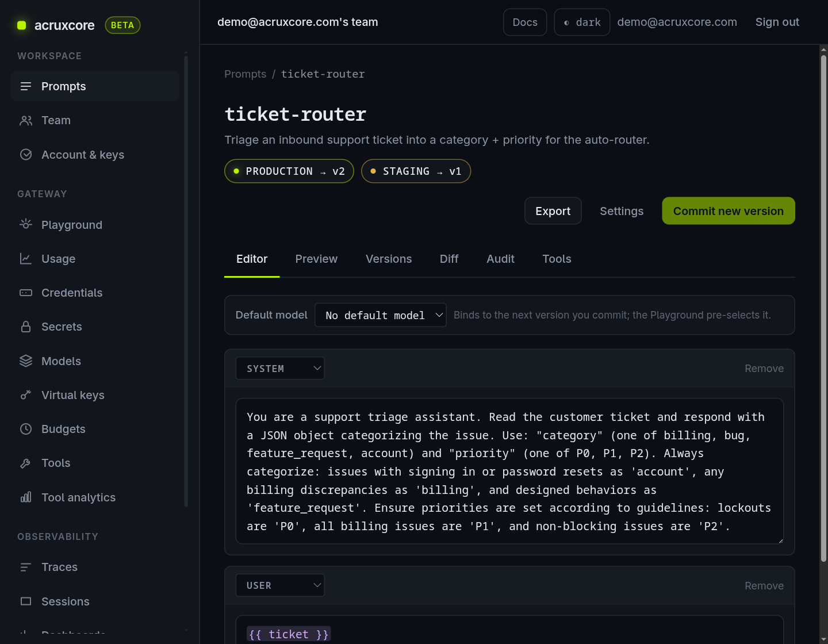The height and width of the screenshot is (644, 828).
Task: Switch to the Preview tab
Action: (316, 259)
